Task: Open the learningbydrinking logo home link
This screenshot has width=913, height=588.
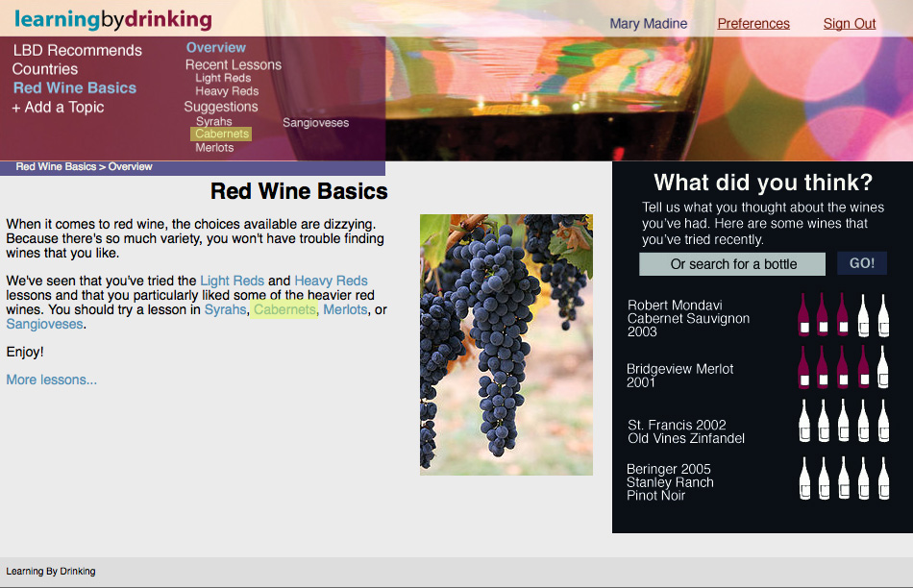Action: pos(113,19)
